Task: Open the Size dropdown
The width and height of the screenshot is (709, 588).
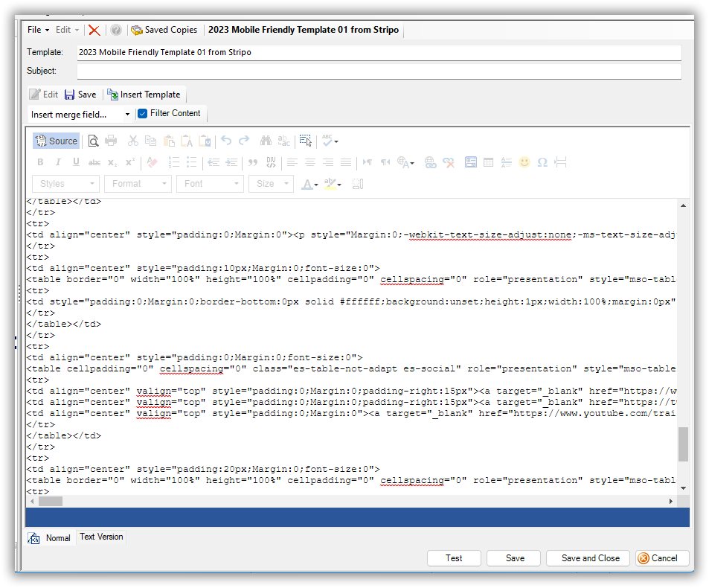Action: (271, 184)
